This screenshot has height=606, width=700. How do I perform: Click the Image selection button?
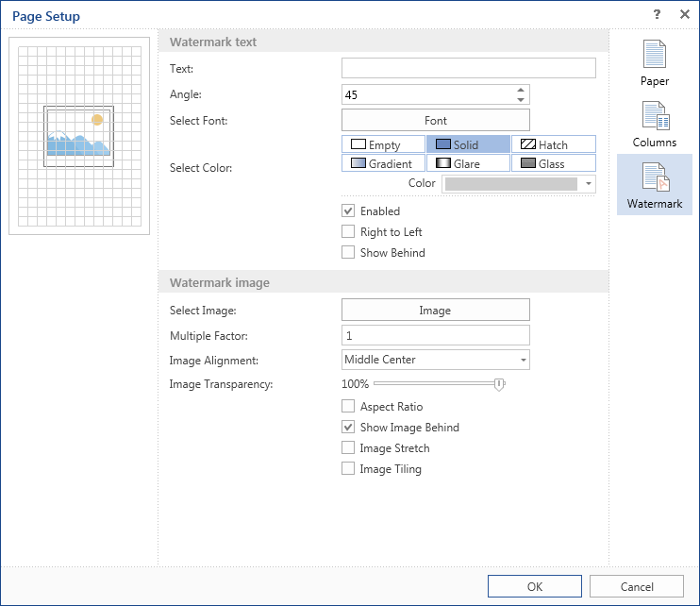[435, 310]
